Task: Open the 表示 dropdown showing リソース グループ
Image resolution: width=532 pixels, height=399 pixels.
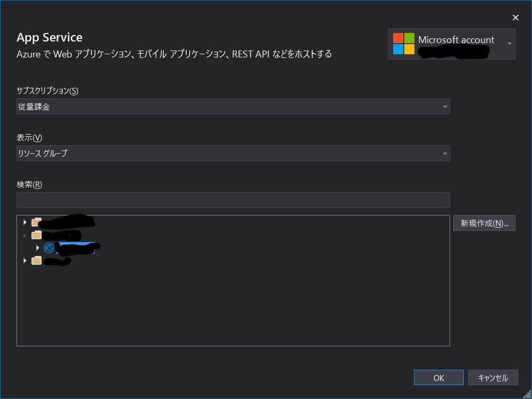Action: click(x=233, y=153)
